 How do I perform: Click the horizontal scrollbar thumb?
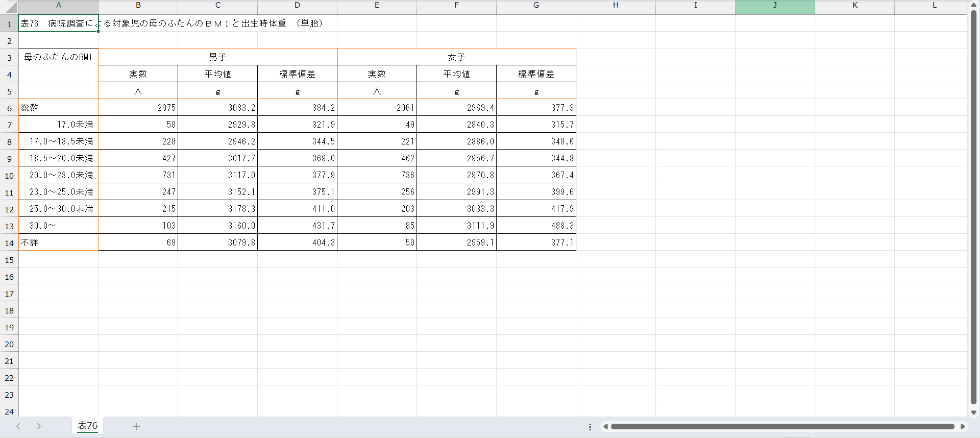782,426
